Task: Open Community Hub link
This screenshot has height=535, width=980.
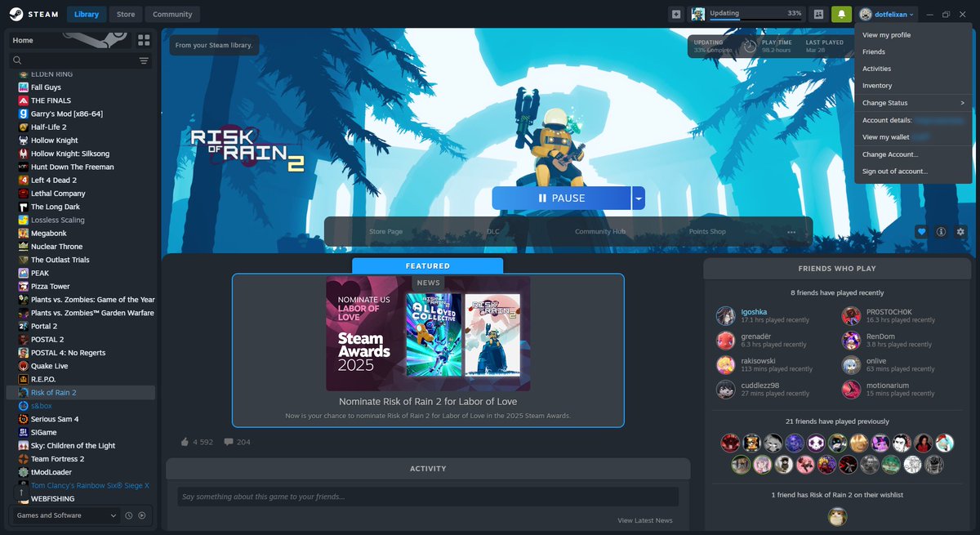Action: click(599, 232)
